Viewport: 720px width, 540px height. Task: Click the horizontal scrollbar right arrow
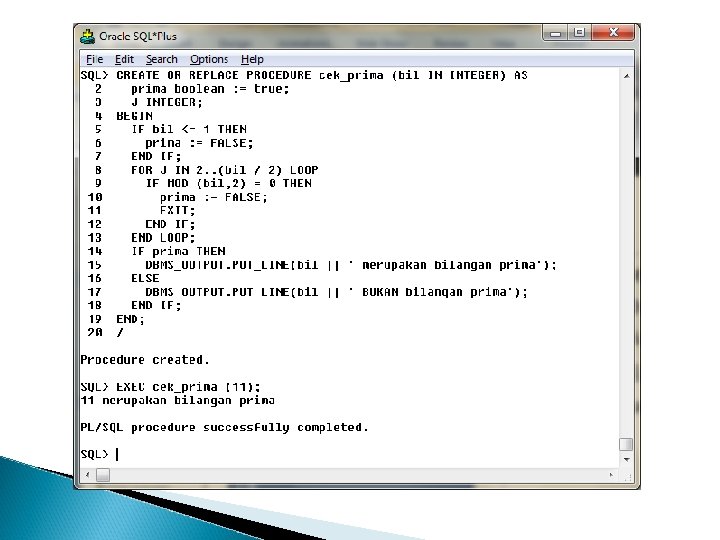pos(611,475)
